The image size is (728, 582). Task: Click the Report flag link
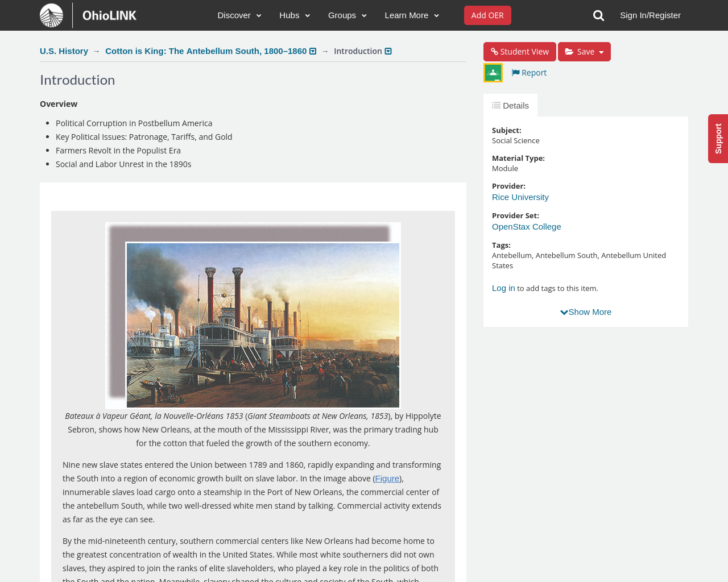[x=529, y=73]
